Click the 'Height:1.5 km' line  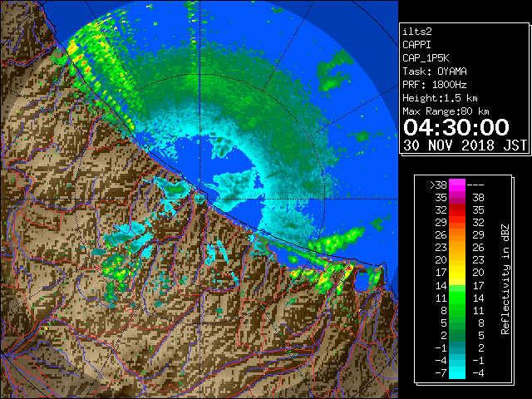coord(440,98)
